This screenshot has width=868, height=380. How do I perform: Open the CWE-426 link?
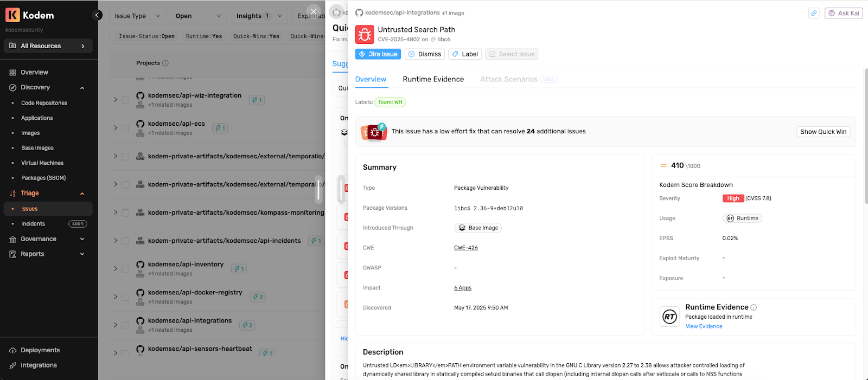pyautogui.click(x=466, y=248)
